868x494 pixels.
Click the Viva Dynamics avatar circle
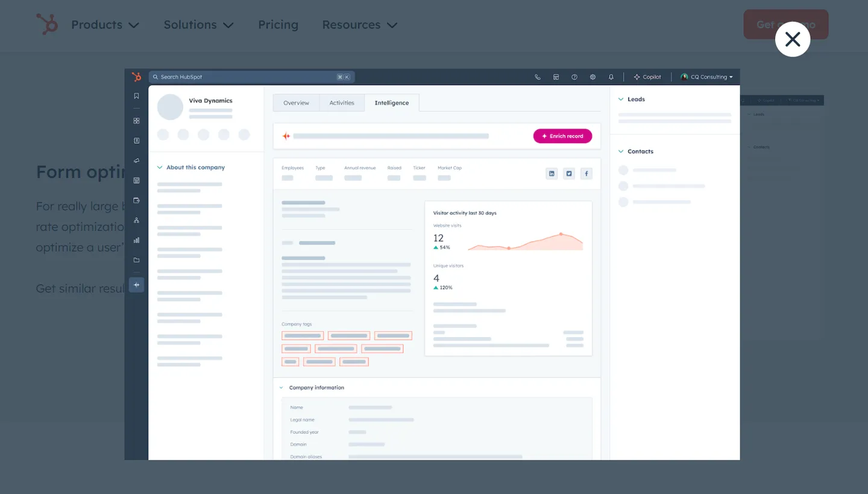tap(170, 107)
